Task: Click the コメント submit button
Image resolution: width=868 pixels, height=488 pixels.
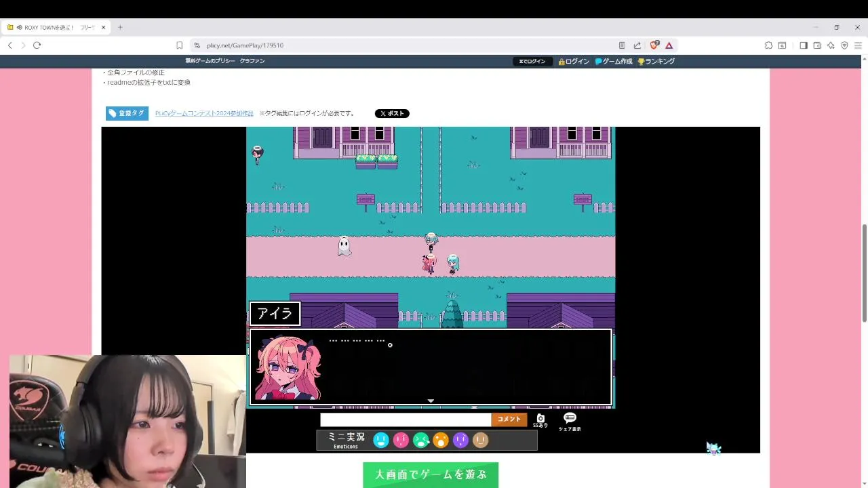Action: (x=509, y=420)
